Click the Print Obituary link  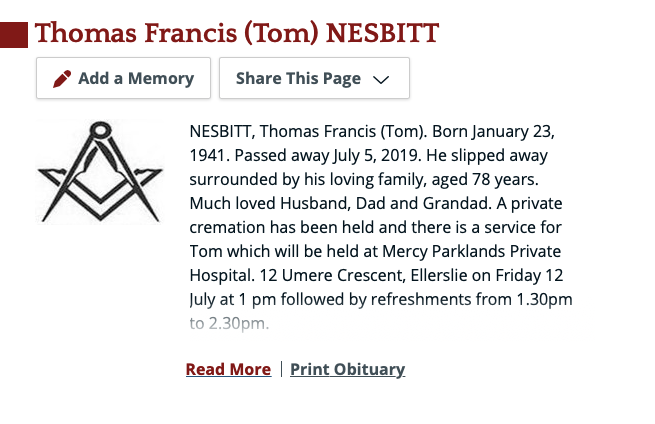(x=347, y=370)
